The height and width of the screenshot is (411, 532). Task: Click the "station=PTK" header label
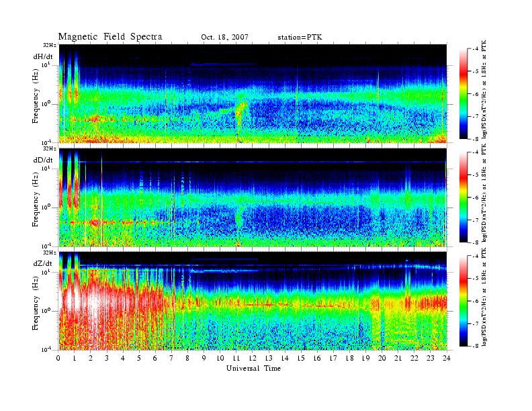(300, 38)
